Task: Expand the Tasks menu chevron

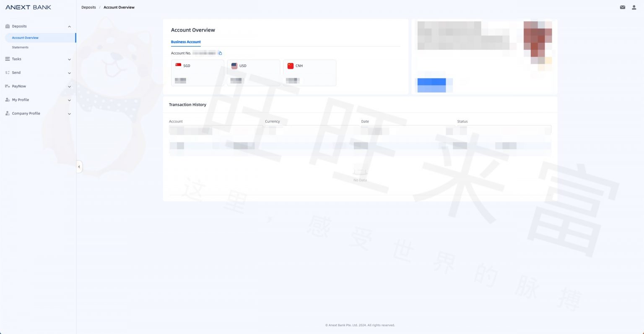Action: tap(69, 59)
